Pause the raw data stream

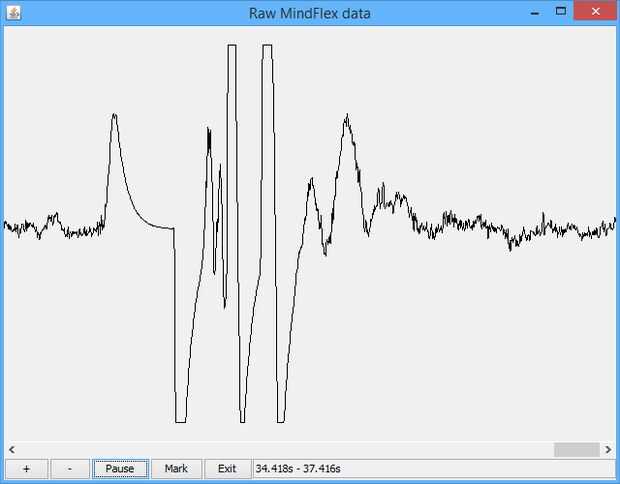point(120,469)
